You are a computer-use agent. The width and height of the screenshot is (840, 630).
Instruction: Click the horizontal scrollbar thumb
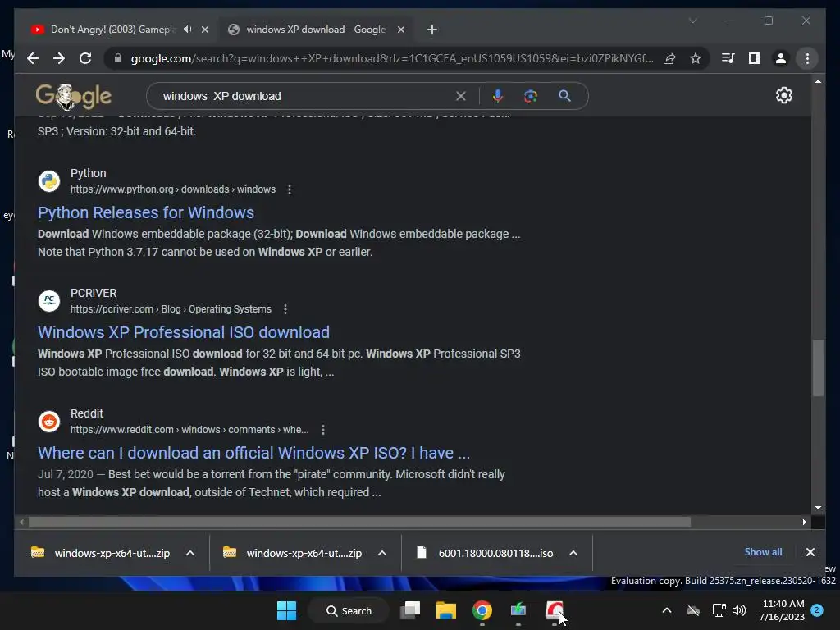[359, 522]
